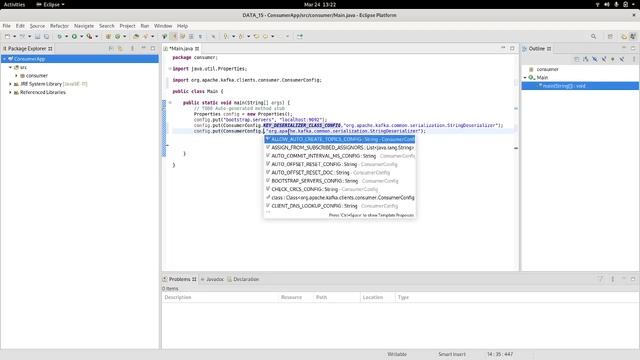Image resolution: width=640 pixels, height=360 pixels.
Task: Open the Debug button dropdown arrow
Action: click(x=66, y=36)
